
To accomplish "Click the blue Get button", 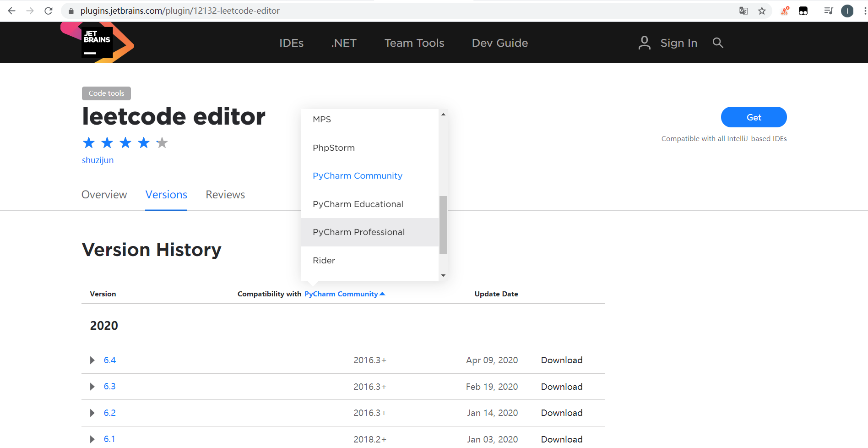I will pyautogui.click(x=754, y=117).
